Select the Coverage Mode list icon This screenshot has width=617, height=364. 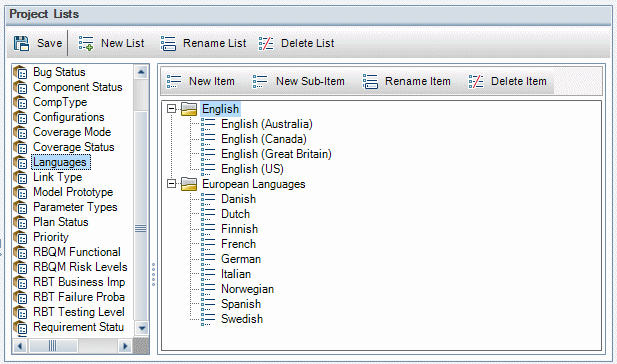tap(20, 132)
